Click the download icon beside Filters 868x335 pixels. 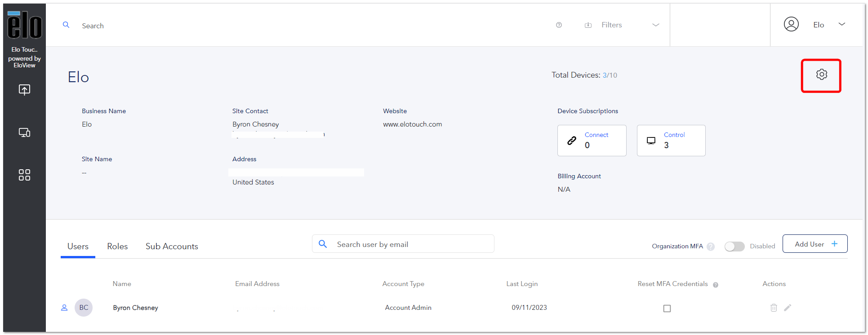pos(588,25)
